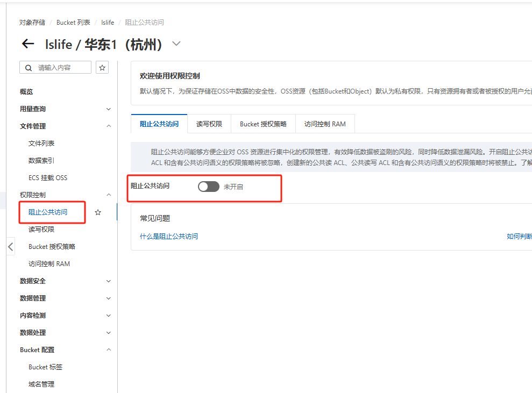This screenshot has width=532, height=393.
Task: Open 域名管理 under Bucket 配置
Action: pyautogui.click(x=41, y=384)
